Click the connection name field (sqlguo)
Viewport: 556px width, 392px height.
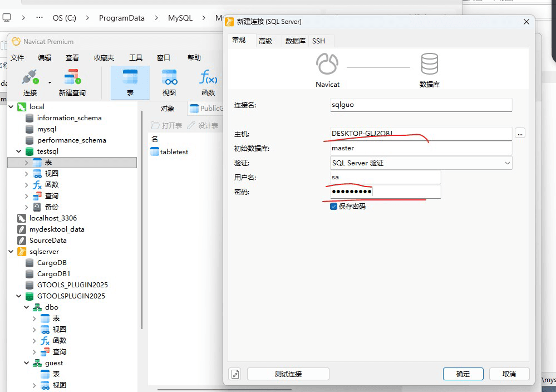[x=421, y=105]
